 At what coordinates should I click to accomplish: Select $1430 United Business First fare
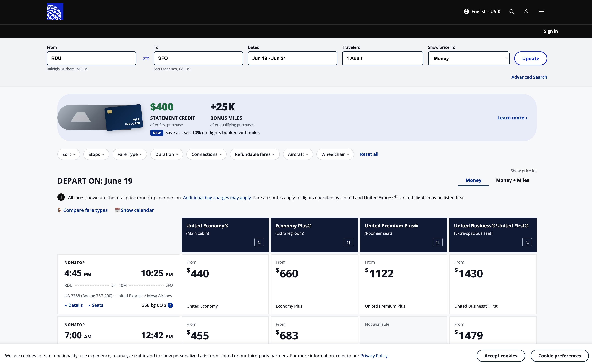[x=493, y=284]
